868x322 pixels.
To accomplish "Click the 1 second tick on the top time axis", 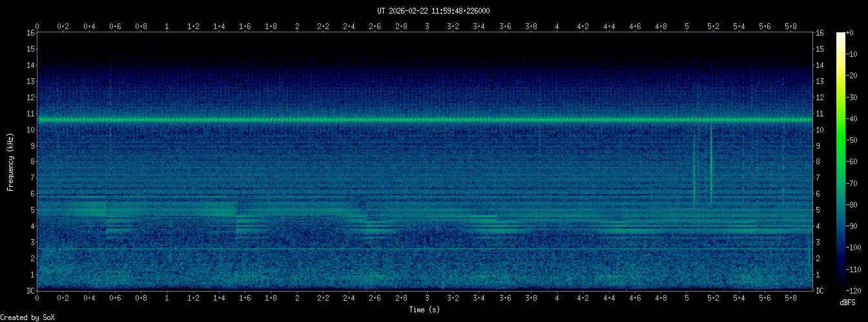I will click(x=167, y=27).
